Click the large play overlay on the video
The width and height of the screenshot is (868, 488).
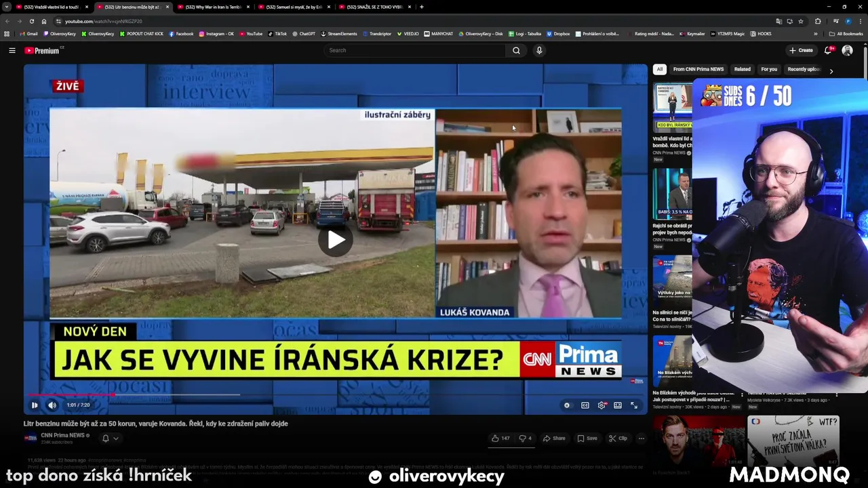click(x=336, y=239)
